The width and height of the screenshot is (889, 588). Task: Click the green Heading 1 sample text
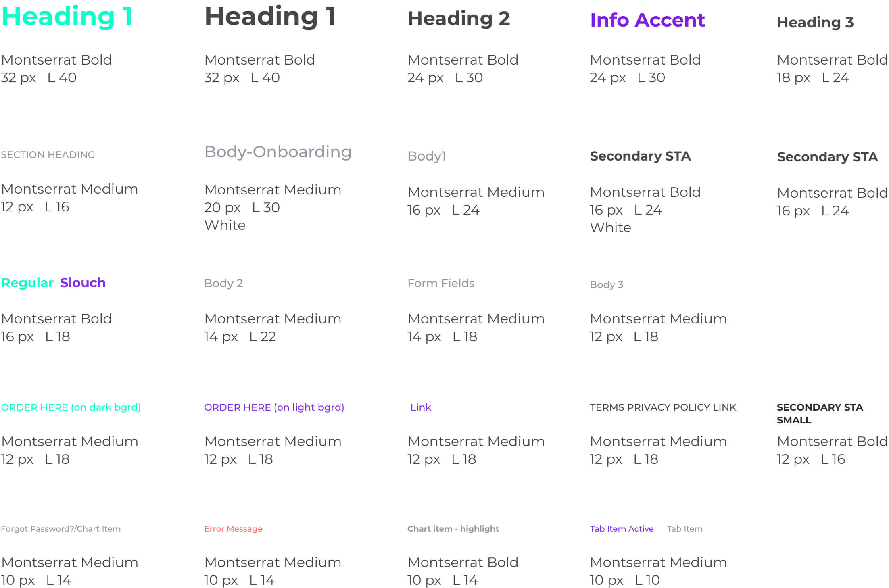click(x=67, y=17)
